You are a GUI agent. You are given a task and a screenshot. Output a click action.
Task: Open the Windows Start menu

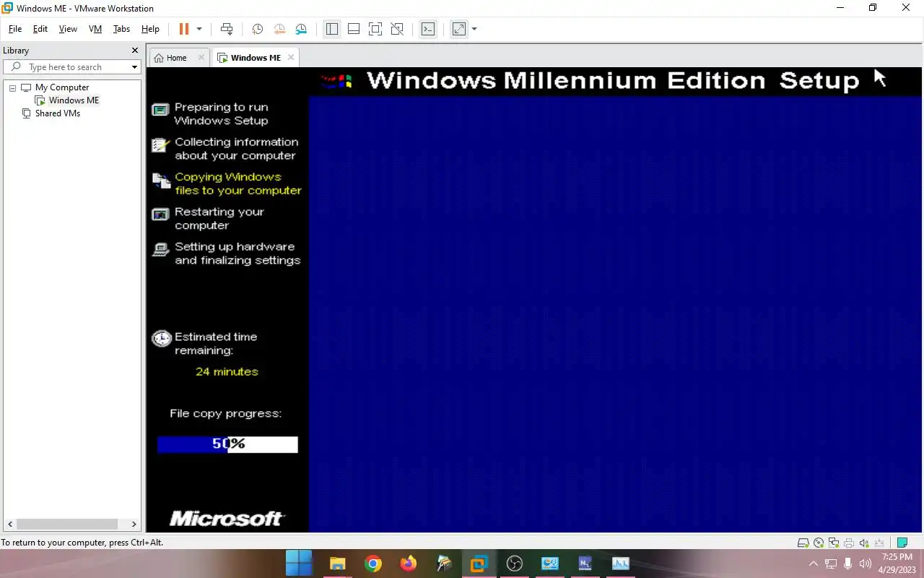(x=298, y=564)
